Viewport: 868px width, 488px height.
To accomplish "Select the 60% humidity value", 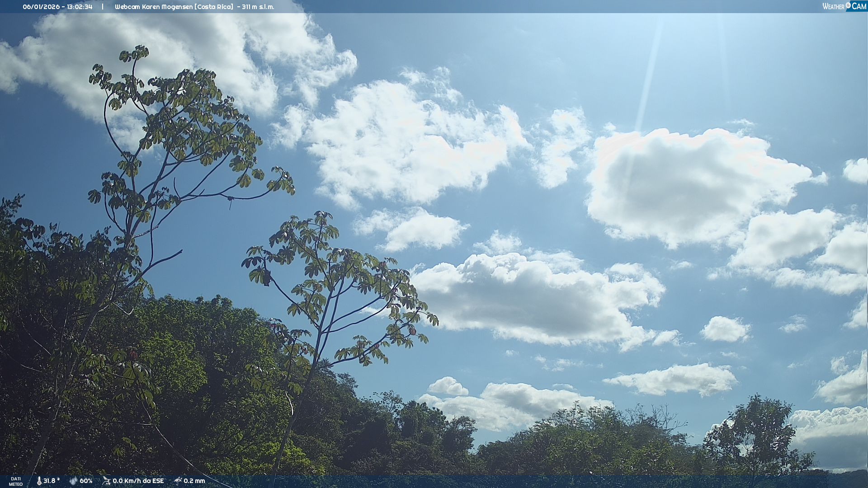I will (x=86, y=481).
